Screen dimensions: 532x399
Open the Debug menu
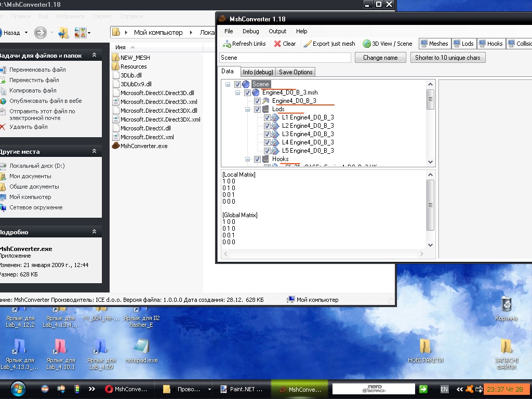(x=250, y=31)
